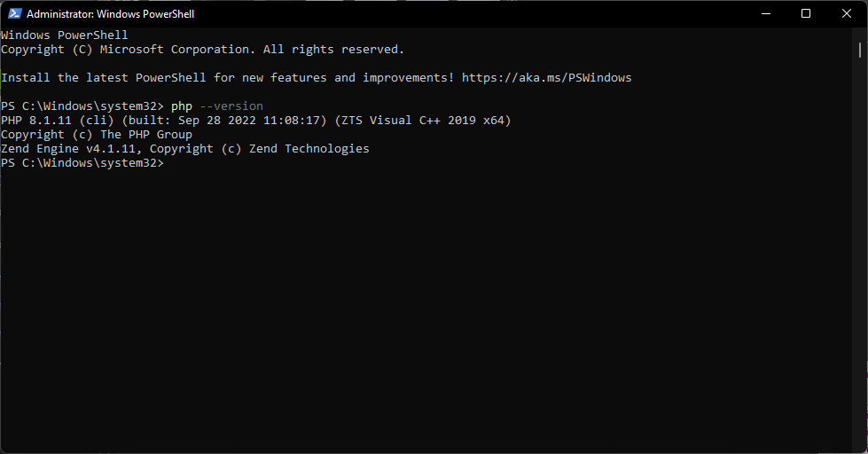868x454 pixels.
Task: Click the https://aka.ms/PSWindows URL
Action: point(546,77)
